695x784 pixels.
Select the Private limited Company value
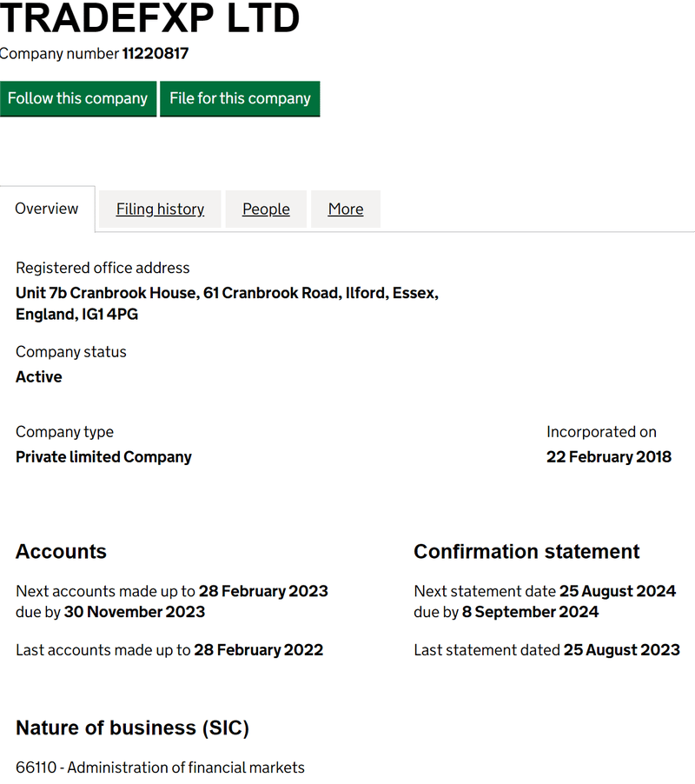[104, 457]
